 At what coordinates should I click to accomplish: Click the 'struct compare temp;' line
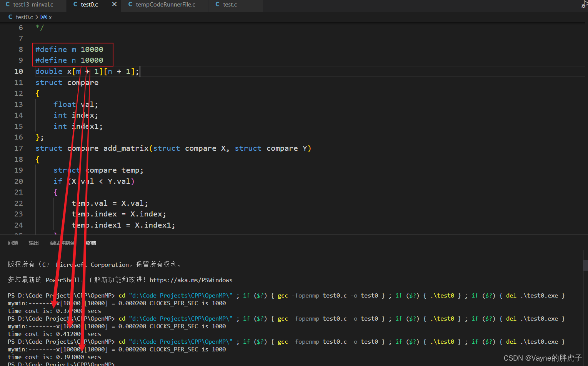click(x=98, y=170)
